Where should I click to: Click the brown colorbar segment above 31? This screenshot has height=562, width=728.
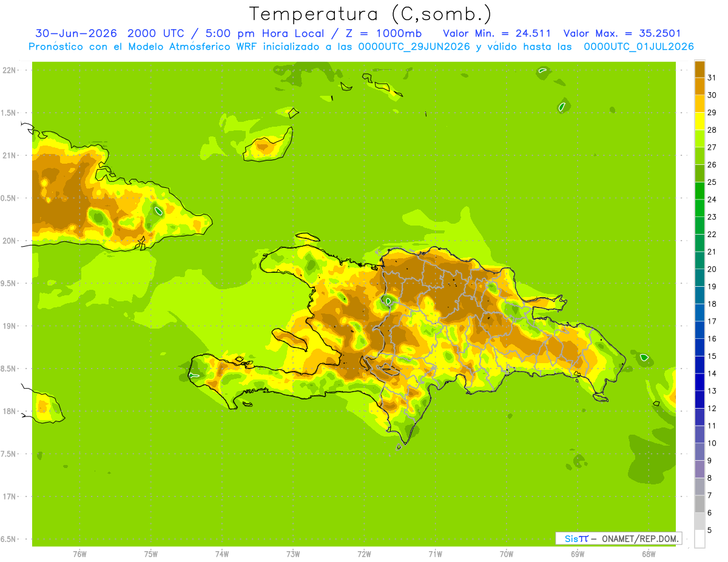699,69
